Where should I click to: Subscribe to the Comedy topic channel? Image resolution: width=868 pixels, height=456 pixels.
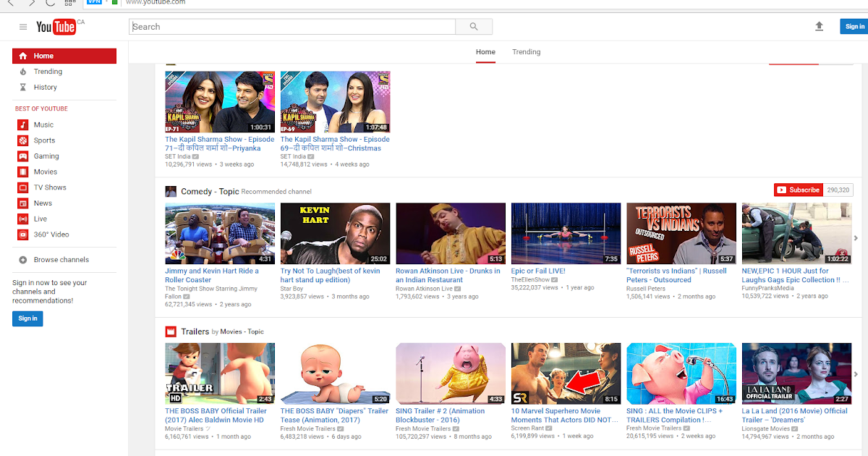pos(798,190)
